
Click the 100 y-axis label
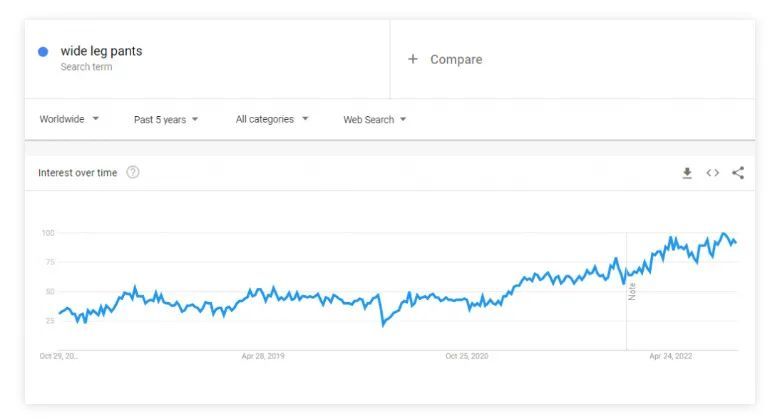(x=48, y=233)
